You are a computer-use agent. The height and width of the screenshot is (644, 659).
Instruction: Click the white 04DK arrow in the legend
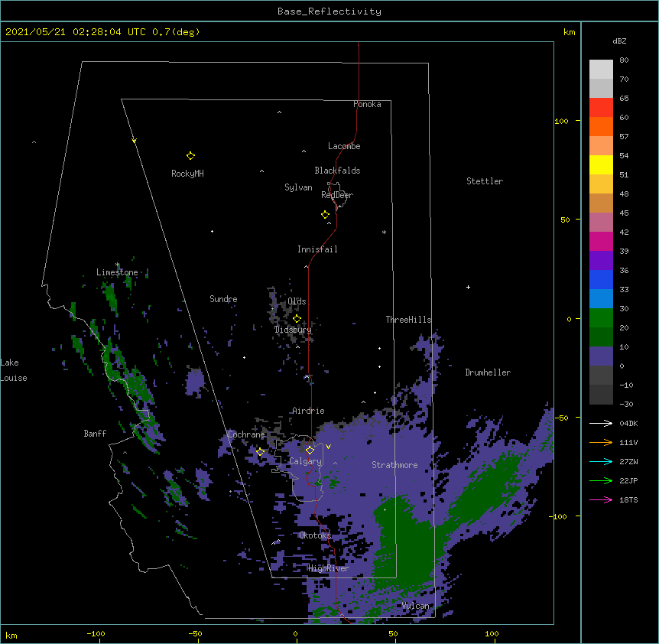[x=601, y=423]
